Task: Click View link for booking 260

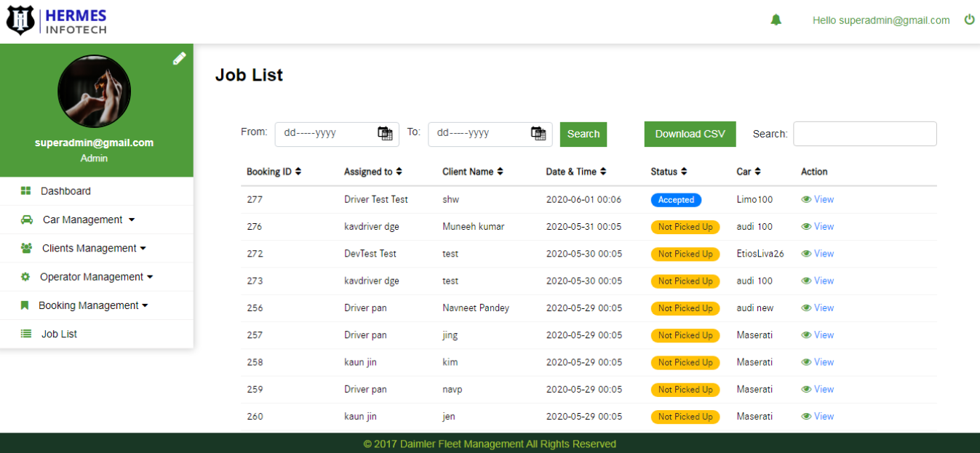Action: 824,417
